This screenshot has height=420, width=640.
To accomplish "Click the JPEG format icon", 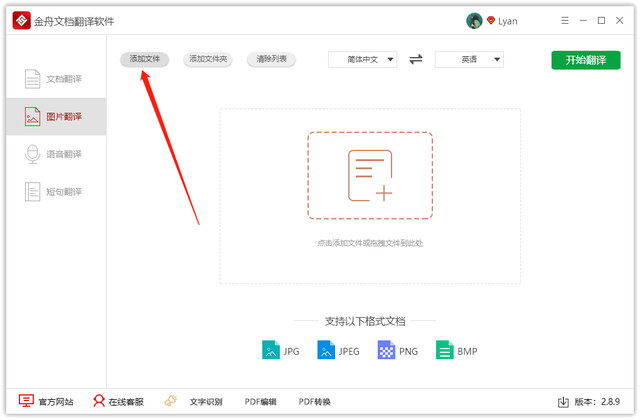I will pyautogui.click(x=326, y=350).
